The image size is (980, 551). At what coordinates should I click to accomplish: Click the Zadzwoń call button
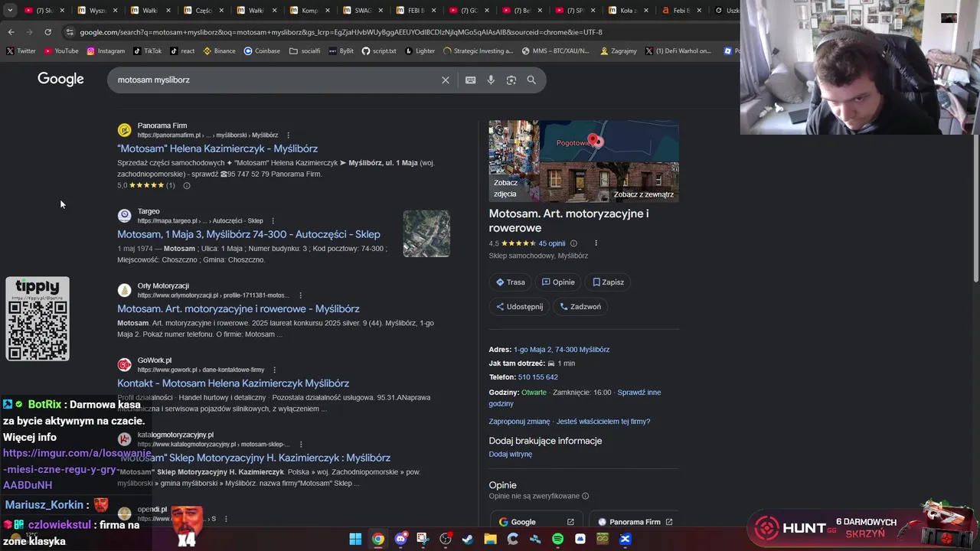click(x=580, y=307)
